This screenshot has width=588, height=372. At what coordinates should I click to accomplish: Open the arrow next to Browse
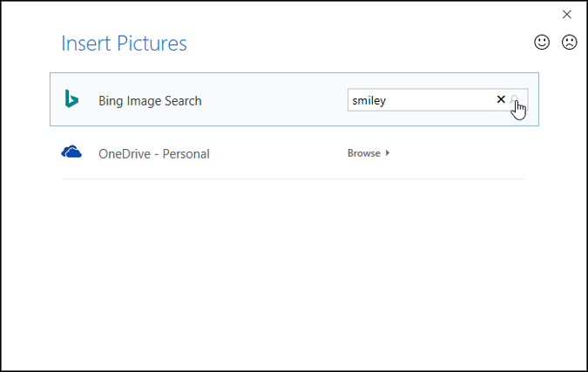pos(388,153)
